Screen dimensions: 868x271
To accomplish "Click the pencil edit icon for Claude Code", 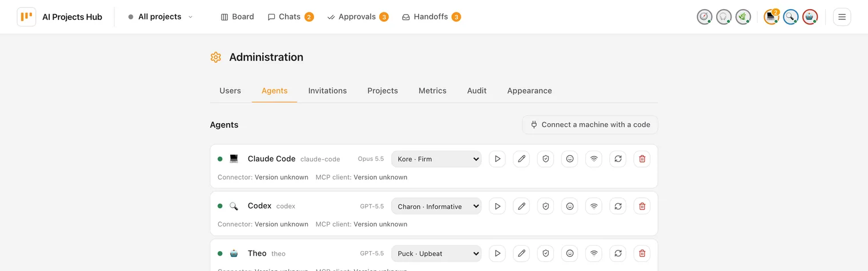I will [521, 159].
